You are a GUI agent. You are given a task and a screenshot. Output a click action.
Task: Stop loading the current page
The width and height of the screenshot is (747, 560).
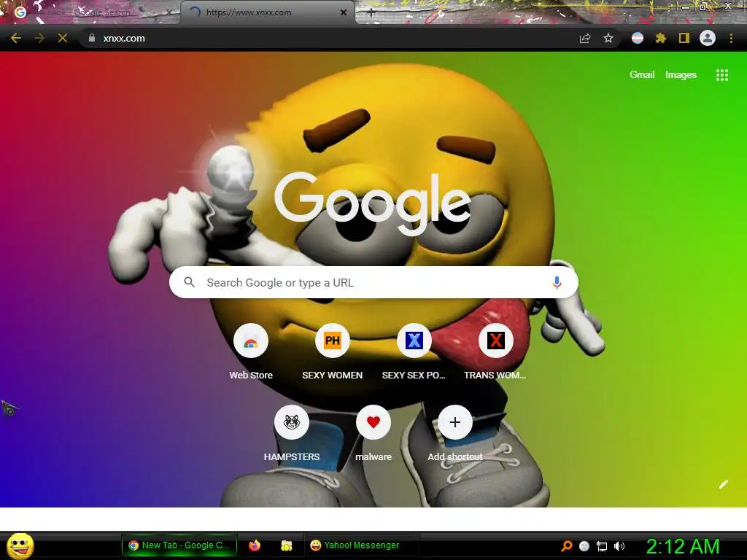[63, 38]
